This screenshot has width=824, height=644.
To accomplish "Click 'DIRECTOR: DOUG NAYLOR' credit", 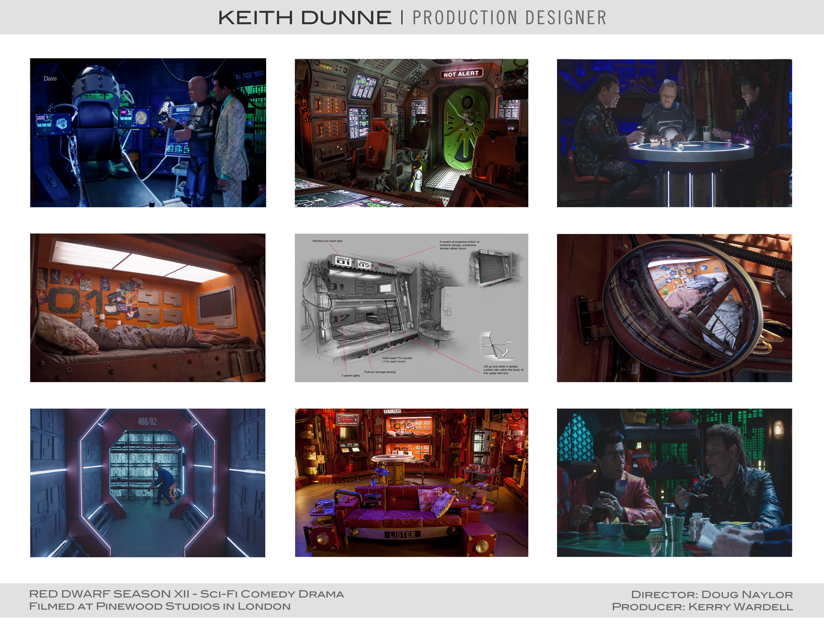I will 712,594.
